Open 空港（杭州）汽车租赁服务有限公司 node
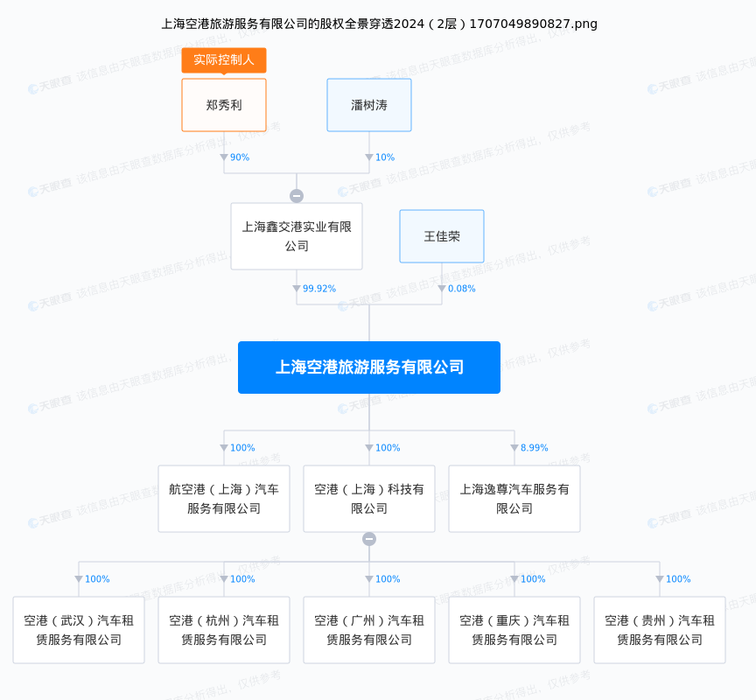 coord(224,630)
